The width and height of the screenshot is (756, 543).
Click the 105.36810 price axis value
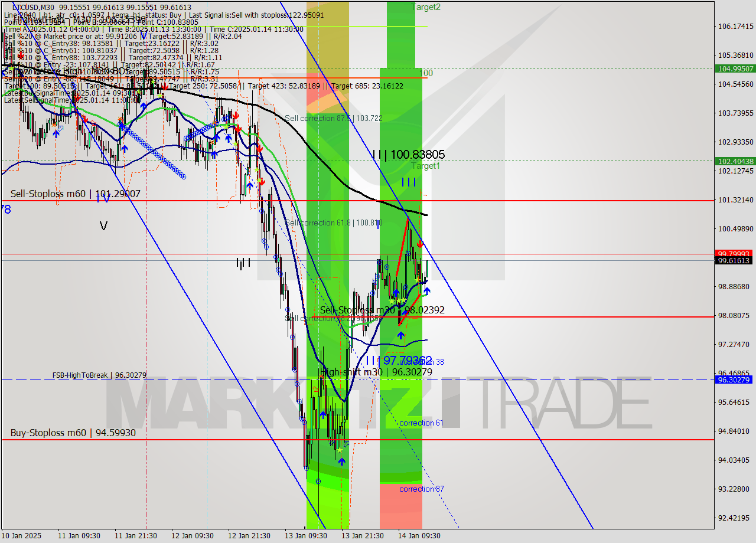tap(735, 55)
